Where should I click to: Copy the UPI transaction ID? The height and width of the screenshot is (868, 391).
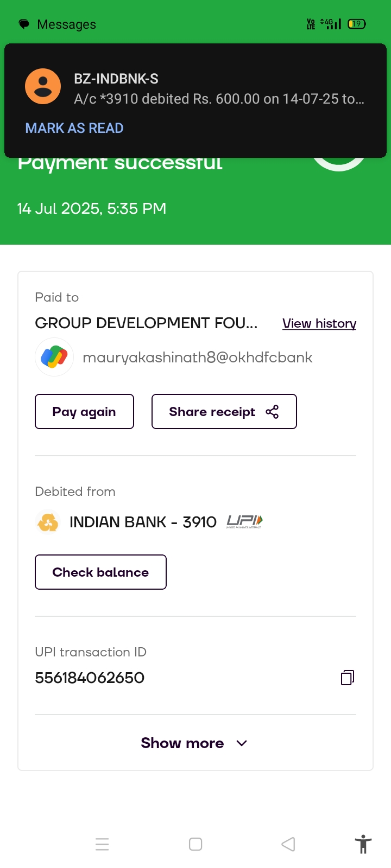(348, 678)
